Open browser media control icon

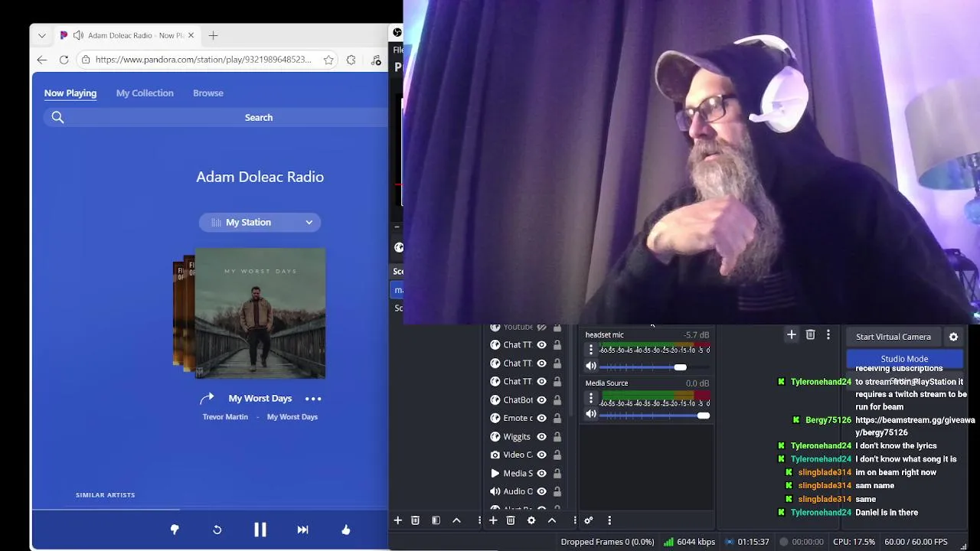(x=376, y=60)
